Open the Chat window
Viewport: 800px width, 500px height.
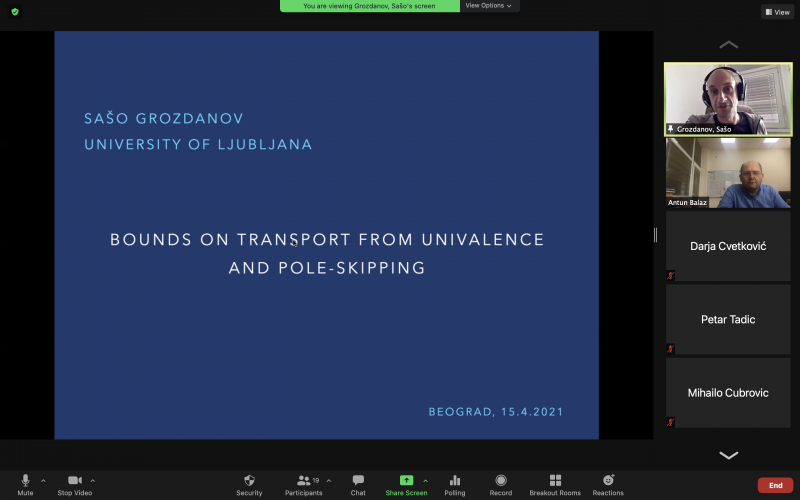358,481
